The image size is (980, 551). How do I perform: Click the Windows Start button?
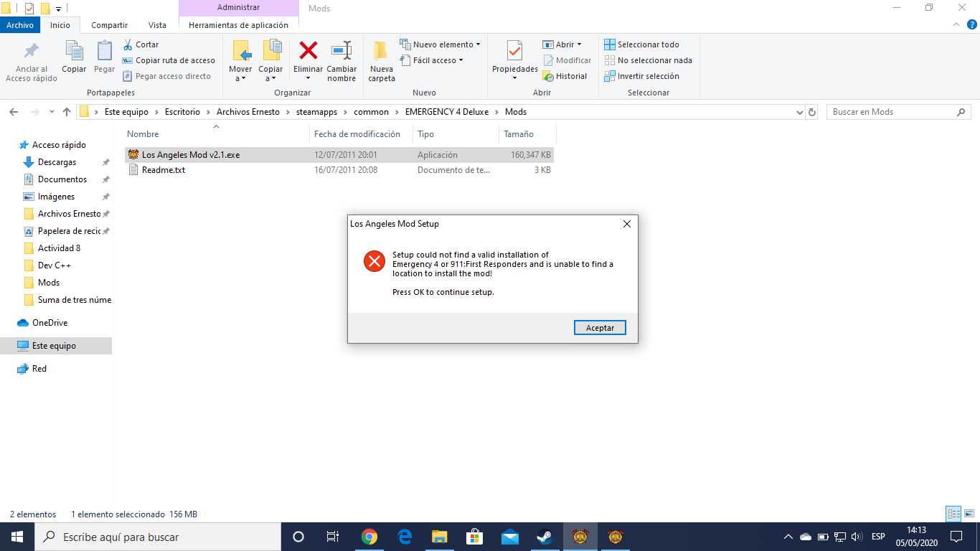pyautogui.click(x=17, y=537)
